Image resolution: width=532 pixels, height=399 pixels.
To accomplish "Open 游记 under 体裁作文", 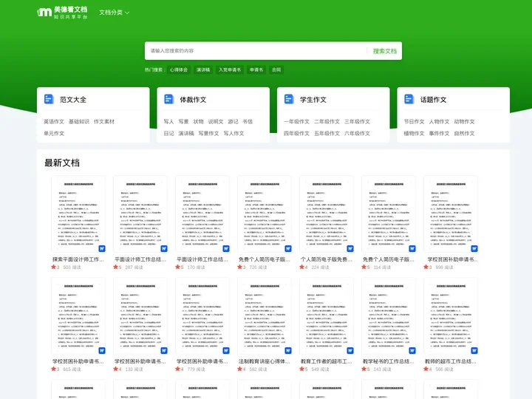I will click(233, 121).
